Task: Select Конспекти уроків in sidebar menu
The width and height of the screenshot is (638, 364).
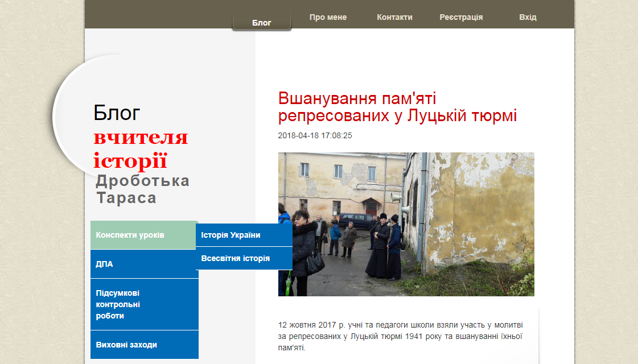Action: (143, 235)
